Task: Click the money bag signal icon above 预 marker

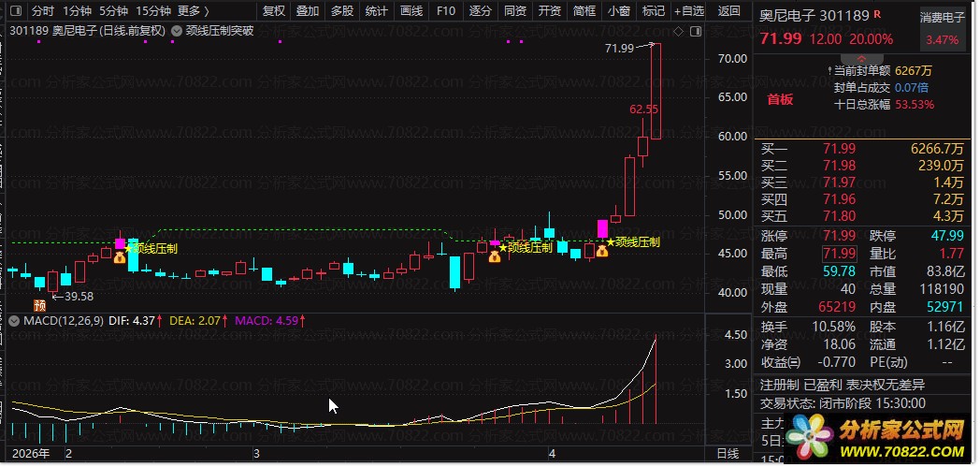Action: [x=120, y=256]
